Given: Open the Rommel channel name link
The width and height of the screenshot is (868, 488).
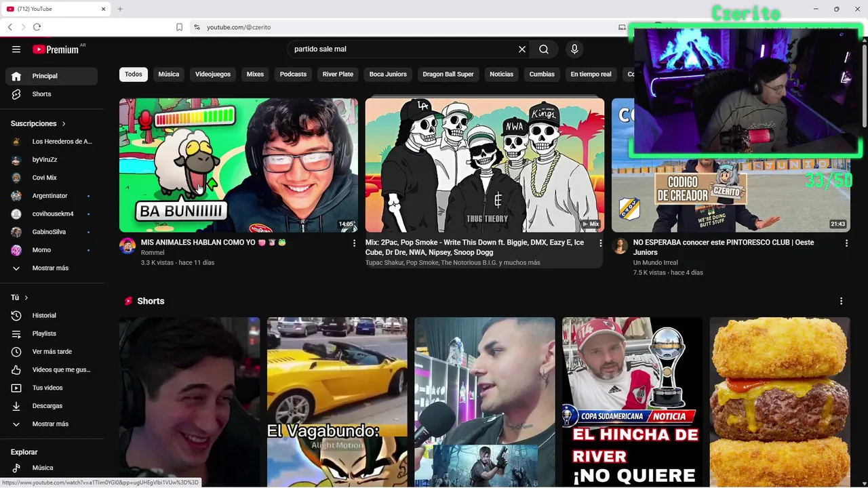Looking at the screenshot, I should click(153, 253).
